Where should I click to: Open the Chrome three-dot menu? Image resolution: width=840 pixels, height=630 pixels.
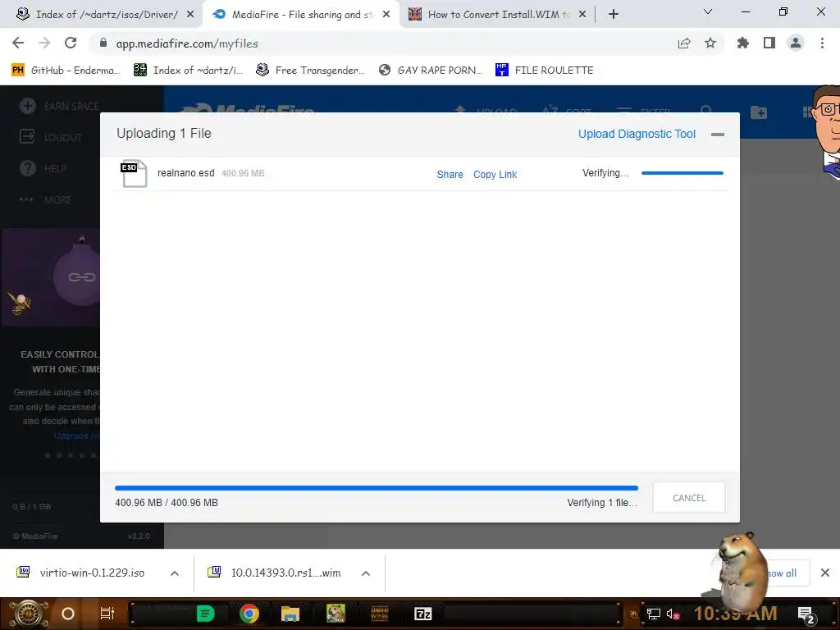tap(822, 43)
